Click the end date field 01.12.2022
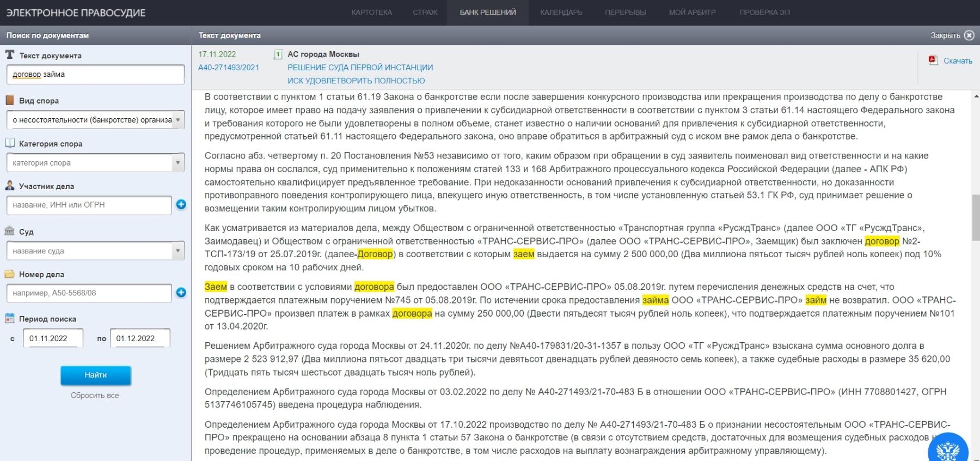This screenshot has height=461, width=980. (x=140, y=338)
